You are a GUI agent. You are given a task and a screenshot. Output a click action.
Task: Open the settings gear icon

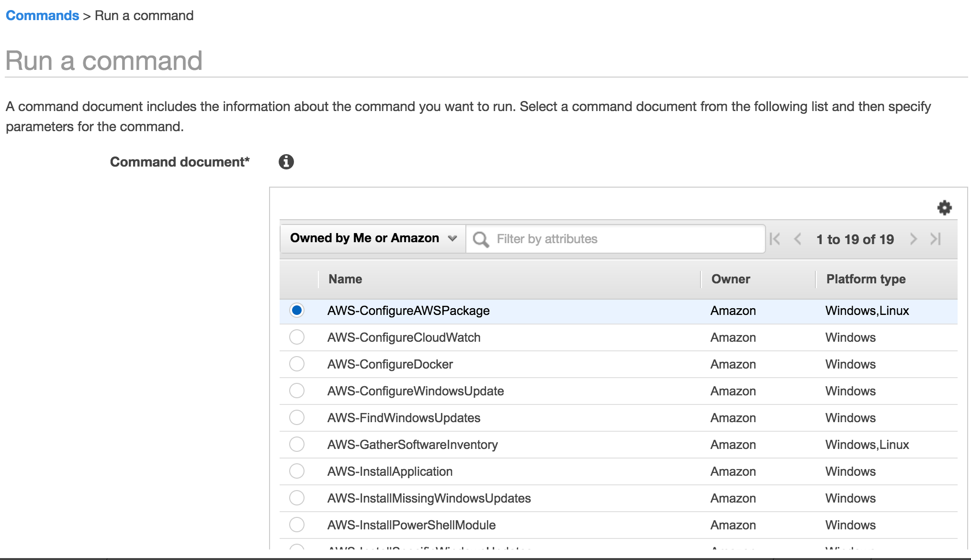944,208
